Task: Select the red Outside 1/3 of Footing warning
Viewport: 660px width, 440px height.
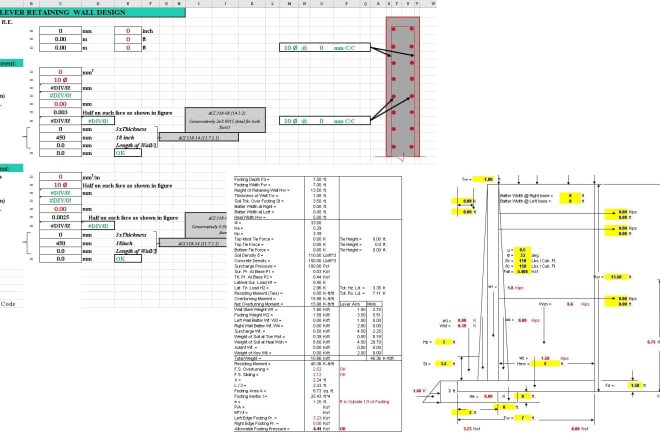Action: click(365, 402)
